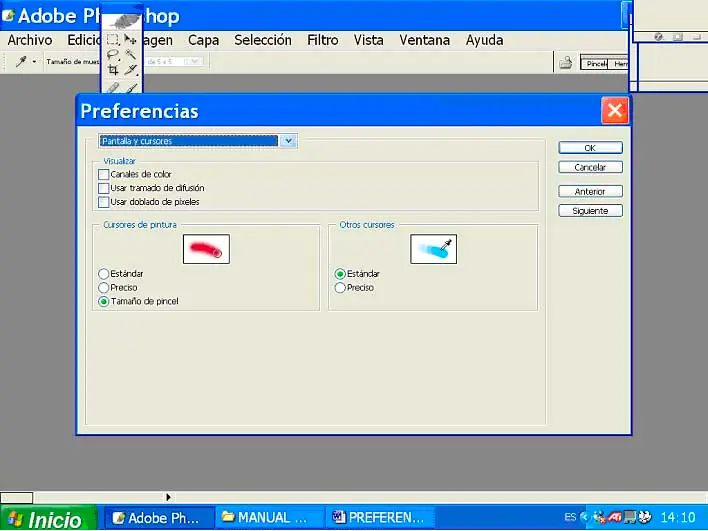
Task: Click the MSN Messenger tray icon
Action: tap(599, 517)
